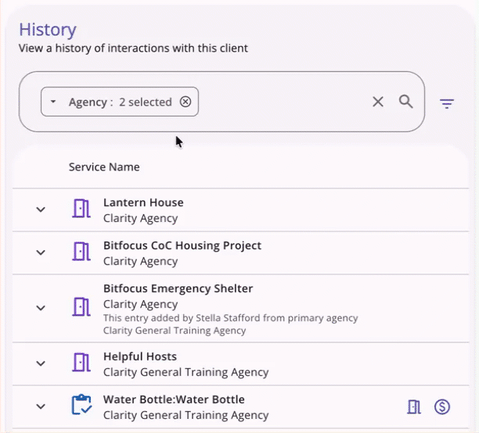
Task: Clear the search field with X
Action: click(378, 102)
